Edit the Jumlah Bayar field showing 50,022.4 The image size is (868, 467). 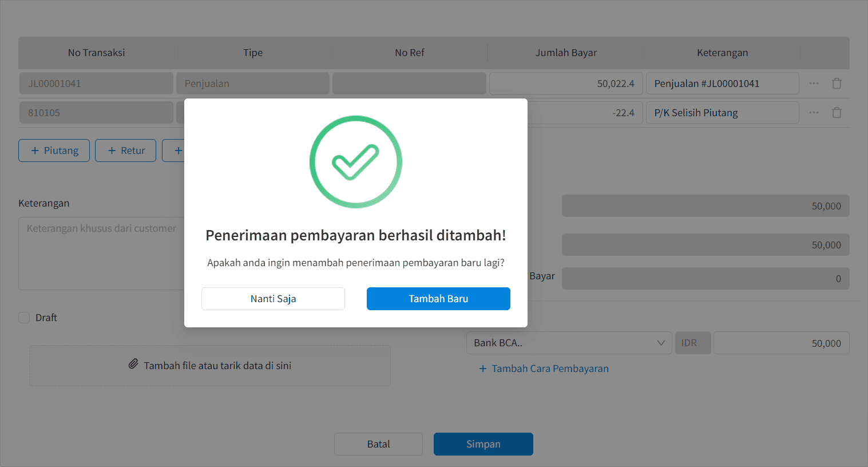point(566,84)
